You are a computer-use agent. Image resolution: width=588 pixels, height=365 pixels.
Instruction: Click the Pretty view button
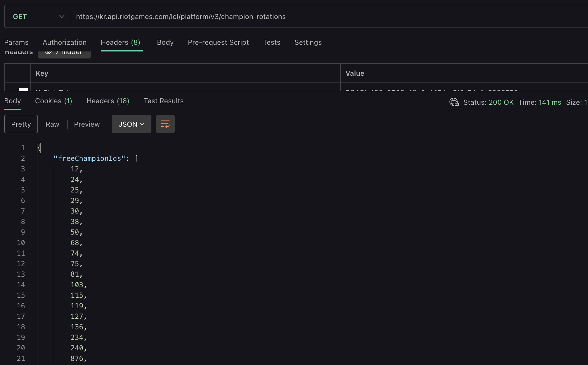pyautogui.click(x=21, y=124)
